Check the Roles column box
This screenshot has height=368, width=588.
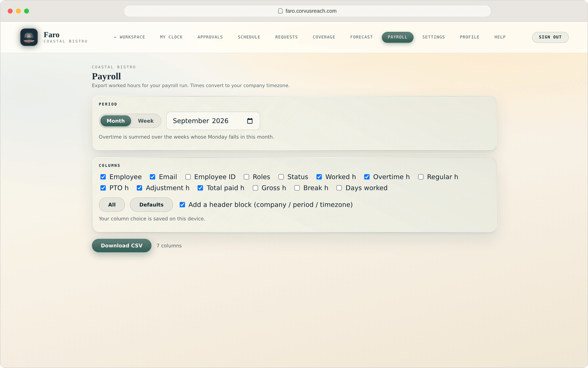(246, 177)
